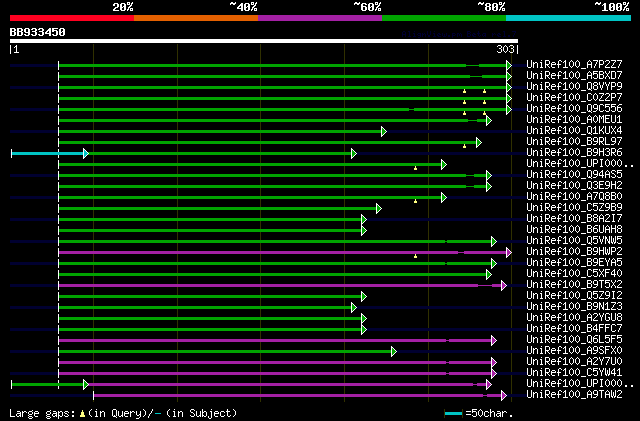Click the arrowhead ending the A2YGU8 alignment

[x=364, y=319]
